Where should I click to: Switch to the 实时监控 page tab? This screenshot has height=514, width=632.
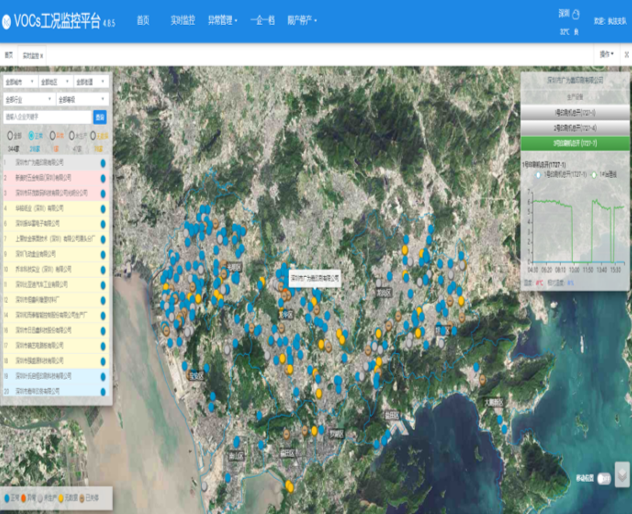32,56
